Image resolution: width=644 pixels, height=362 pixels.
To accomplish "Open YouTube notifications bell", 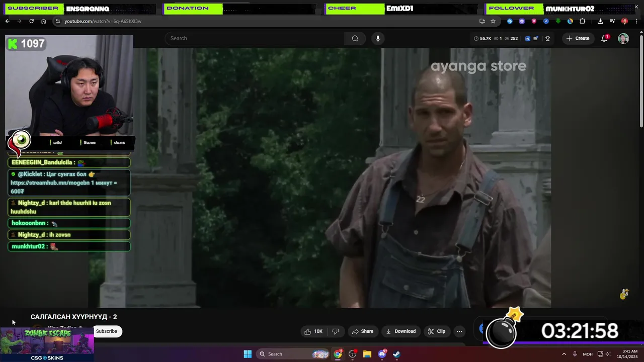I will (x=604, y=38).
